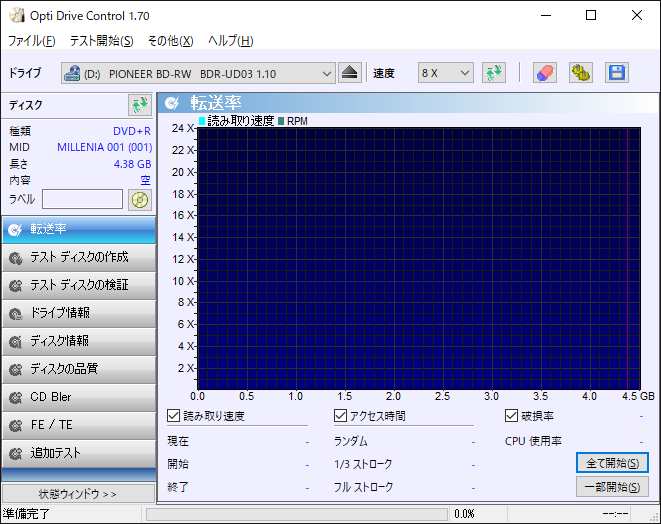Screen dimensions: 661x524
Task: Click the 転送率 header icon
Action: coord(172,103)
